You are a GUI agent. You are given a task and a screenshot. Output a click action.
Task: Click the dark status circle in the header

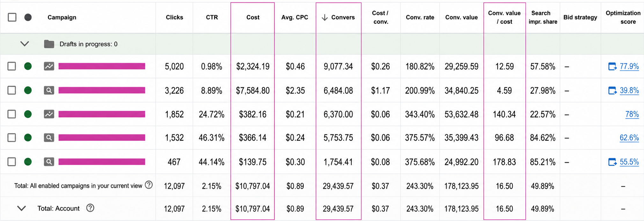pyautogui.click(x=28, y=17)
